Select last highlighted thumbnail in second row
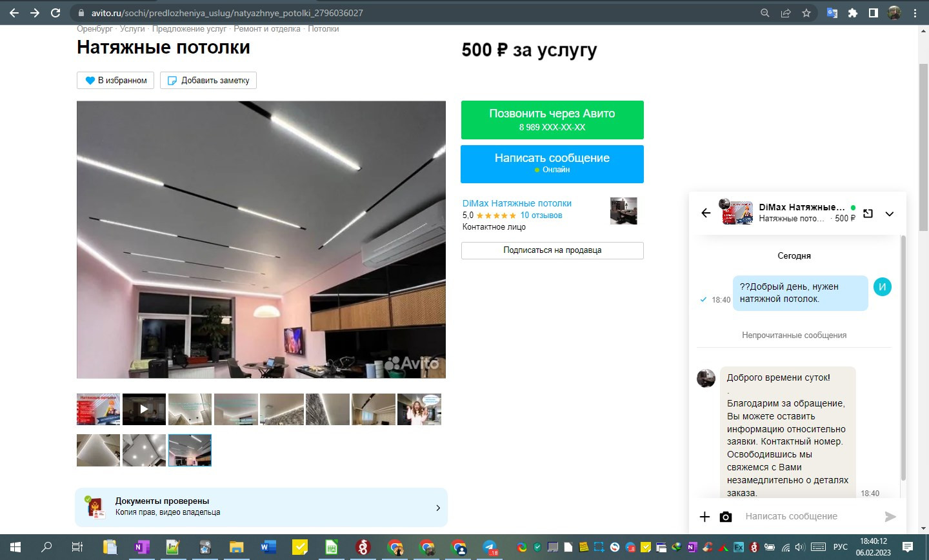 click(190, 450)
